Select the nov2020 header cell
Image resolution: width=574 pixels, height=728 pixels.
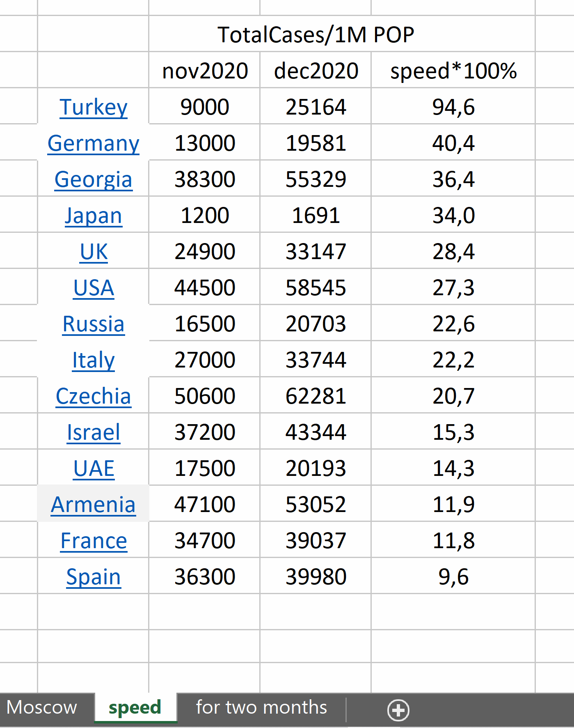(205, 71)
